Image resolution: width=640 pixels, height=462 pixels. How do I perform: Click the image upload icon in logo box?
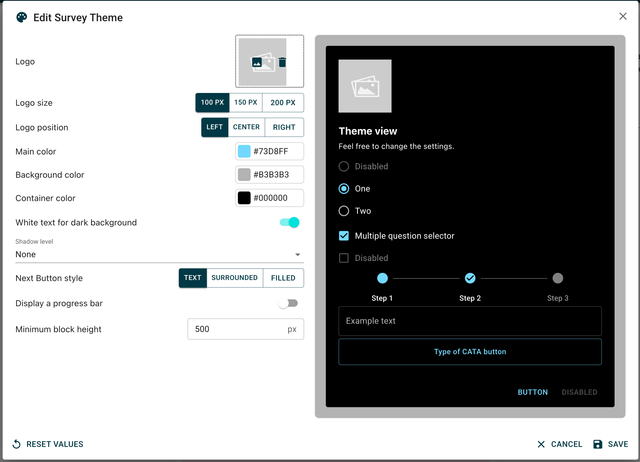click(x=258, y=62)
